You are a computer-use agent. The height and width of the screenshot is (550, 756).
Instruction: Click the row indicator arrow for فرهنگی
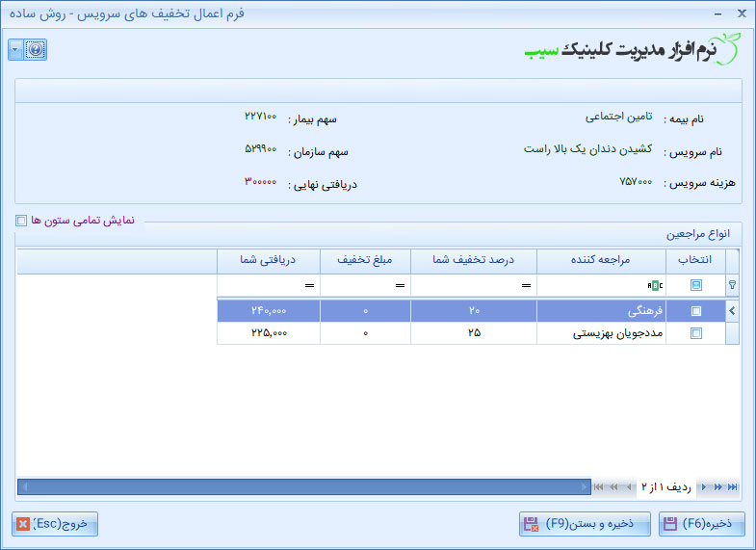tap(732, 311)
